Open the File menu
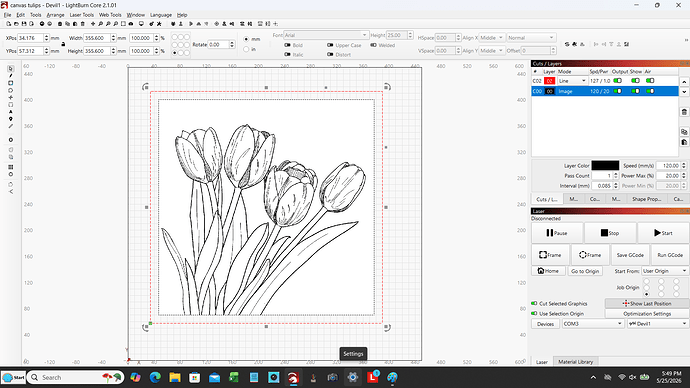 (7, 15)
